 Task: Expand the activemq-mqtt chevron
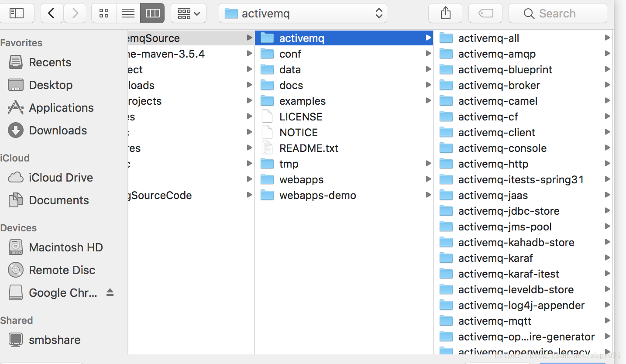(x=607, y=321)
